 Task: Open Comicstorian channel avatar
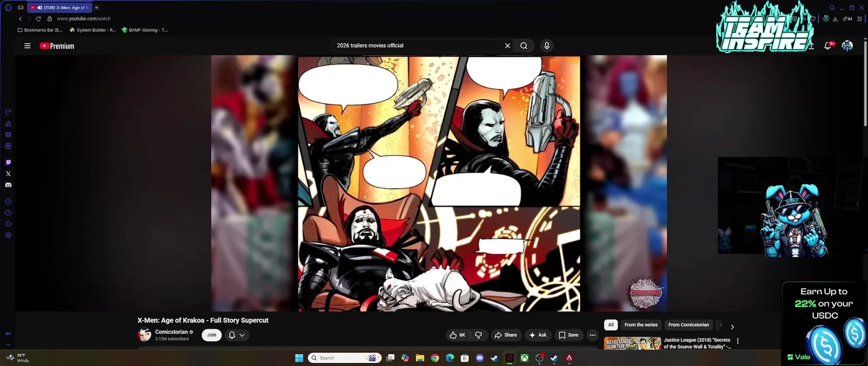[x=145, y=335]
